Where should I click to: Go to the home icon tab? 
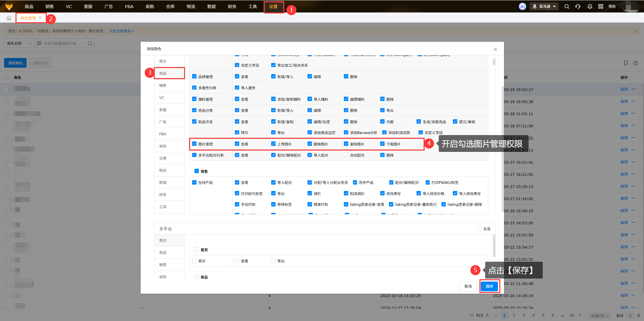pos(9,18)
